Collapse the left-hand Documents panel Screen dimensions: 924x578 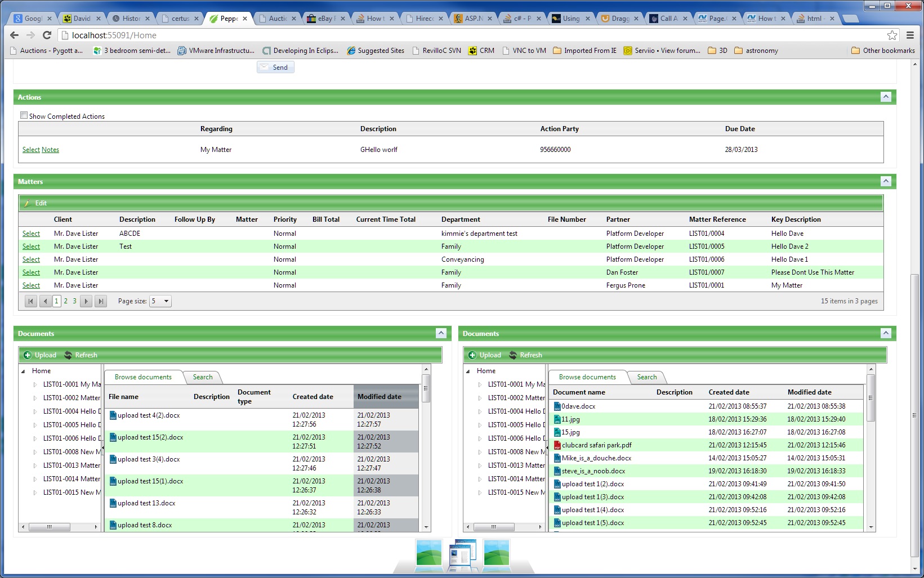pos(441,333)
